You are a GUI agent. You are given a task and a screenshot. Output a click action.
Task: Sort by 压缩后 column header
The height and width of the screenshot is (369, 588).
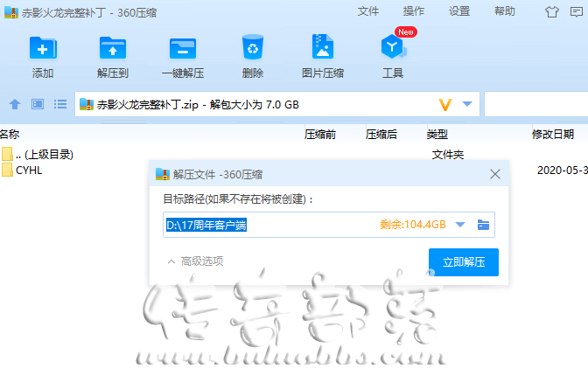[x=381, y=134]
